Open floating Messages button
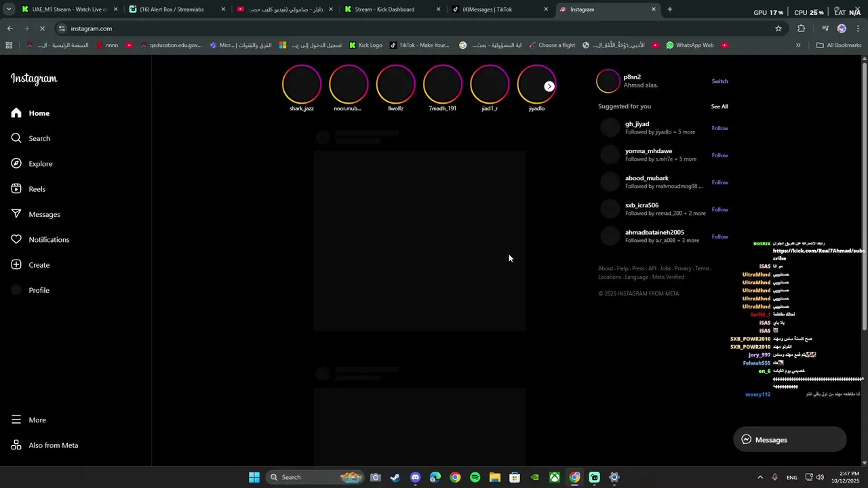Image resolution: width=868 pixels, height=488 pixels. pyautogui.click(x=790, y=440)
